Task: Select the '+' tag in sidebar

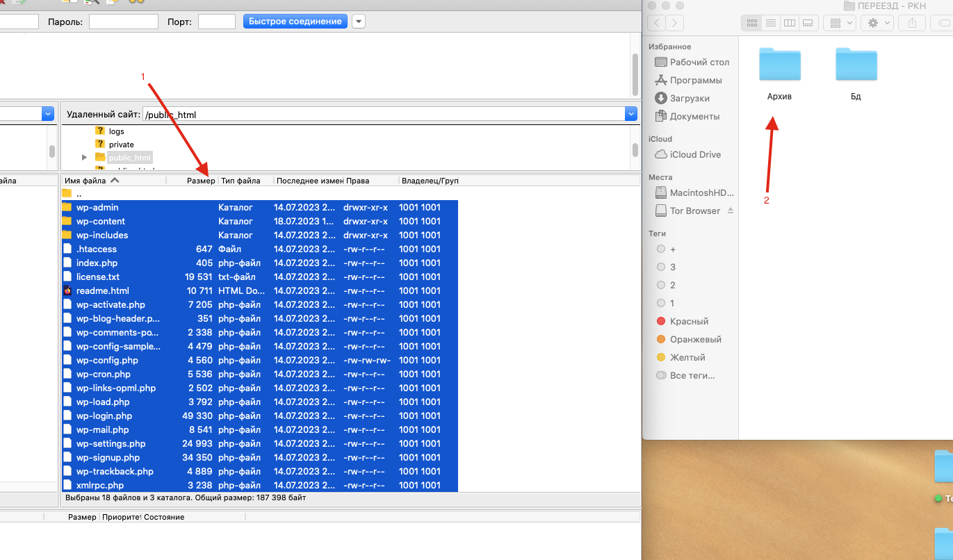Action: 666,249
